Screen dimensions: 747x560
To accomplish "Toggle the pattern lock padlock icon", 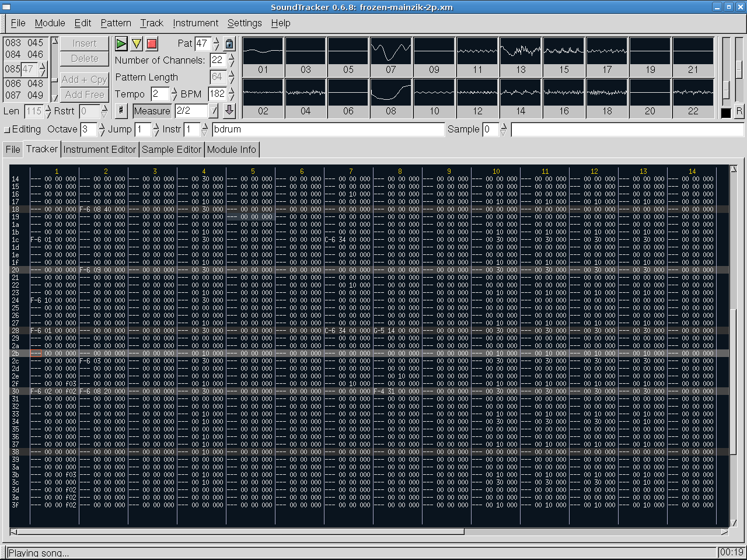I will [229, 44].
